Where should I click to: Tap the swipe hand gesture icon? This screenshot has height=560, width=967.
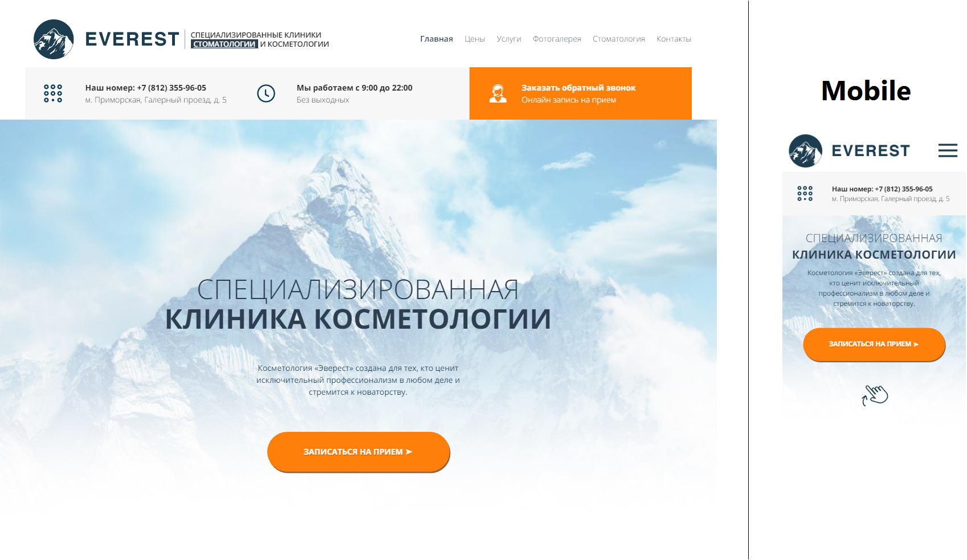pyautogui.click(x=875, y=395)
